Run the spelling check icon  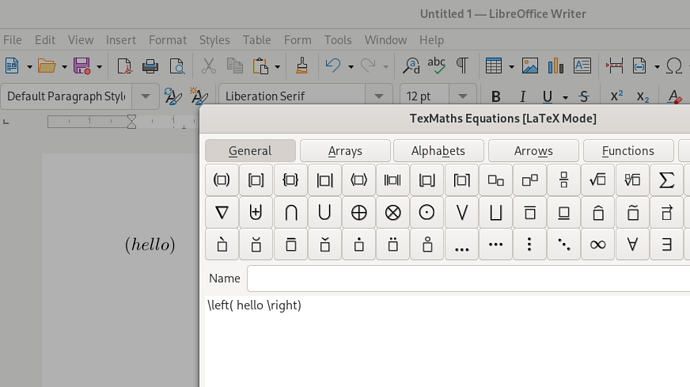(x=436, y=66)
